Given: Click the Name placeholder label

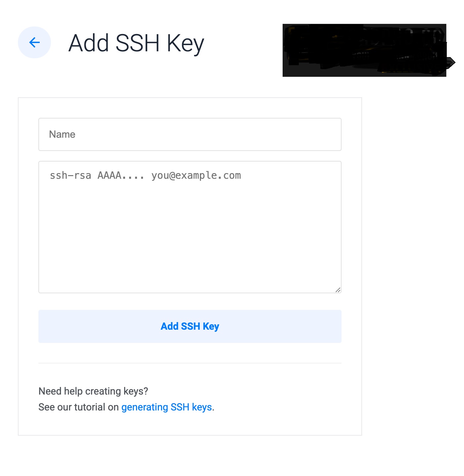Looking at the screenshot, I should pyautogui.click(x=62, y=134).
